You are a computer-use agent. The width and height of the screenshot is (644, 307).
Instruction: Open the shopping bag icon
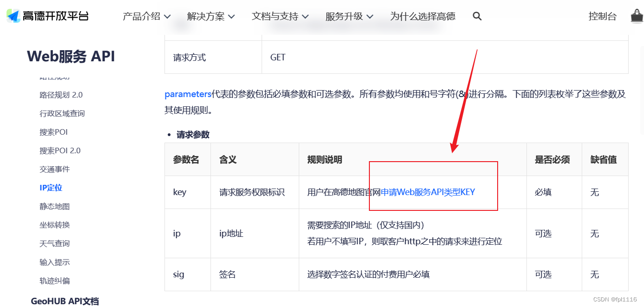tap(637, 16)
